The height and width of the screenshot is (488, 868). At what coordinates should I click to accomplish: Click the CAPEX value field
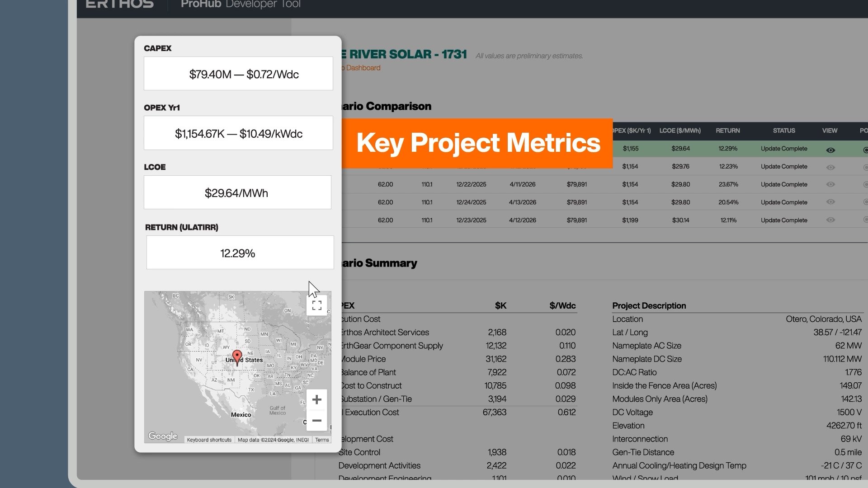238,74
